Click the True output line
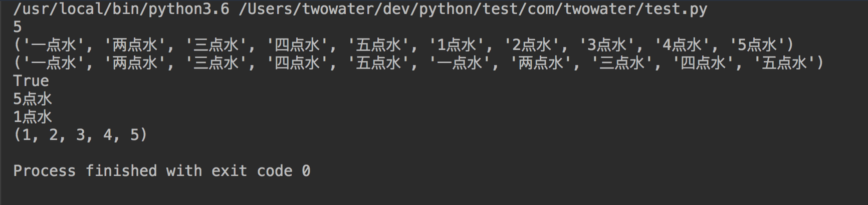 point(31,80)
